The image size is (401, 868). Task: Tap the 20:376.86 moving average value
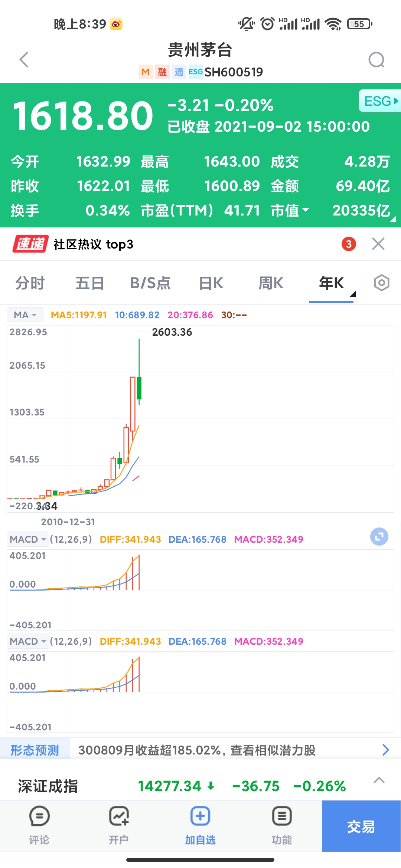[190, 315]
